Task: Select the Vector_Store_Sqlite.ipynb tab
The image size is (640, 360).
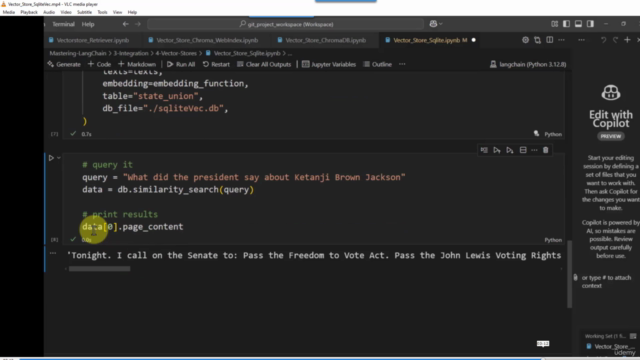Action: 427,40
